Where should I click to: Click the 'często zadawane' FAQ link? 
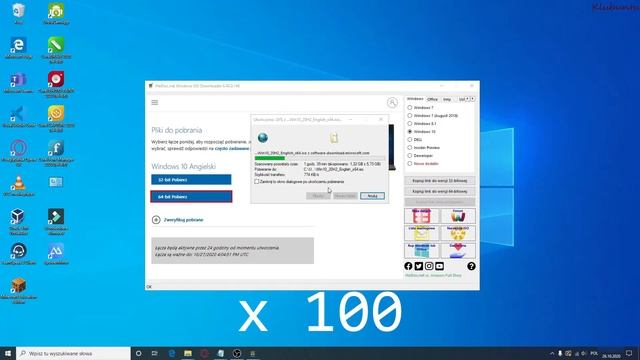232,149
